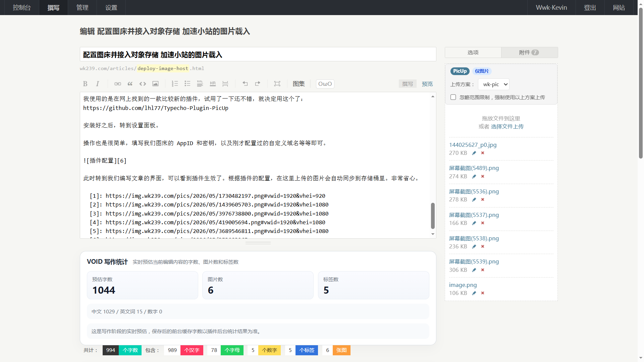The width and height of the screenshot is (644, 362).
Task: Delete the 144025627_p0.jpg attachment
Action: 483,153
